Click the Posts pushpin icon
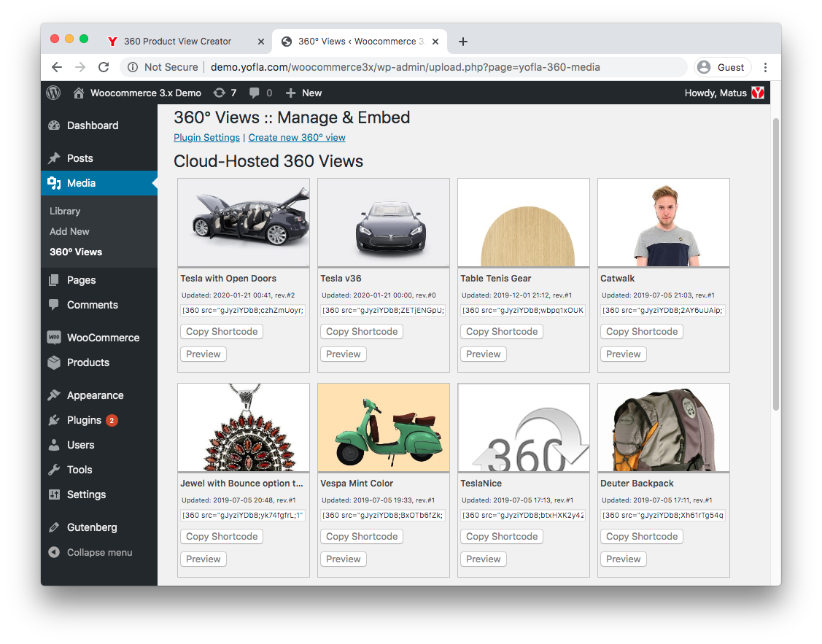This screenshot has width=822, height=644. [54, 158]
